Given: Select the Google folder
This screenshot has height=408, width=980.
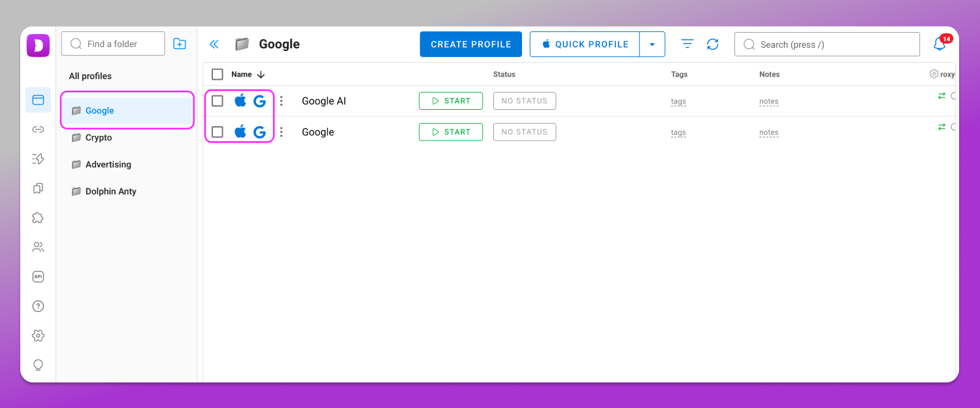Looking at the screenshot, I should (127, 110).
